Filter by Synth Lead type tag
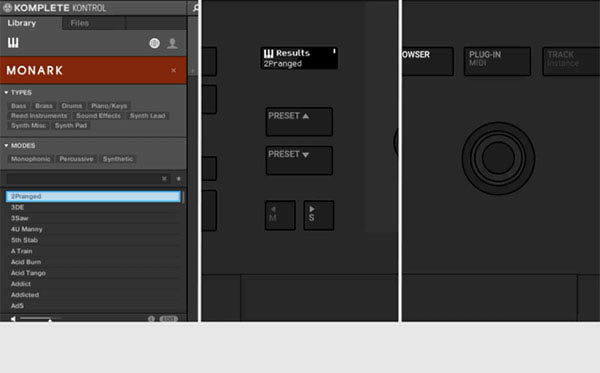 (147, 116)
